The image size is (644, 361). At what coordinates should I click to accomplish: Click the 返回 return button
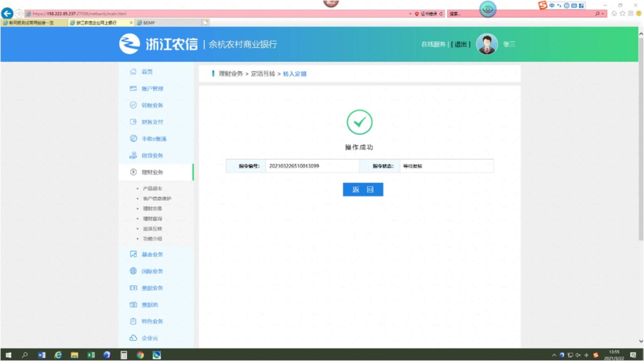click(363, 189)
